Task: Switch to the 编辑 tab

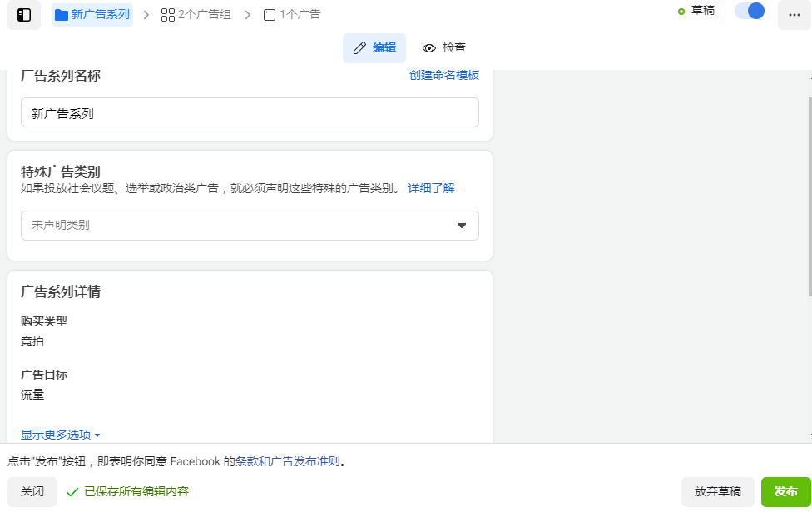Action: pos(374,48)
